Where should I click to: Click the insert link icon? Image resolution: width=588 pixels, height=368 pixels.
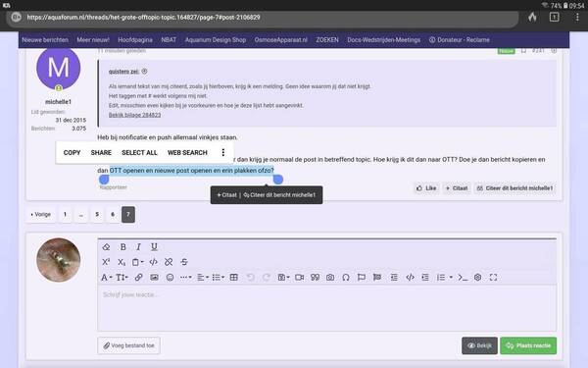(138, 278)
